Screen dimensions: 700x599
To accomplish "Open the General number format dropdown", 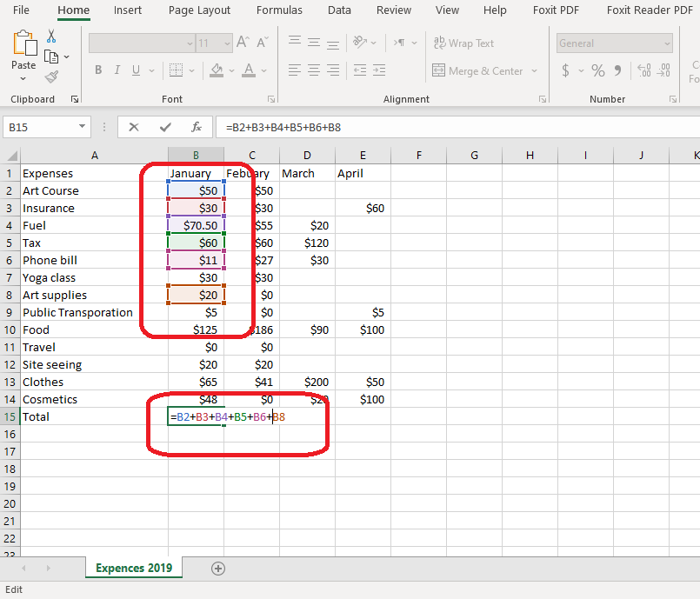I will coord(668,43).
